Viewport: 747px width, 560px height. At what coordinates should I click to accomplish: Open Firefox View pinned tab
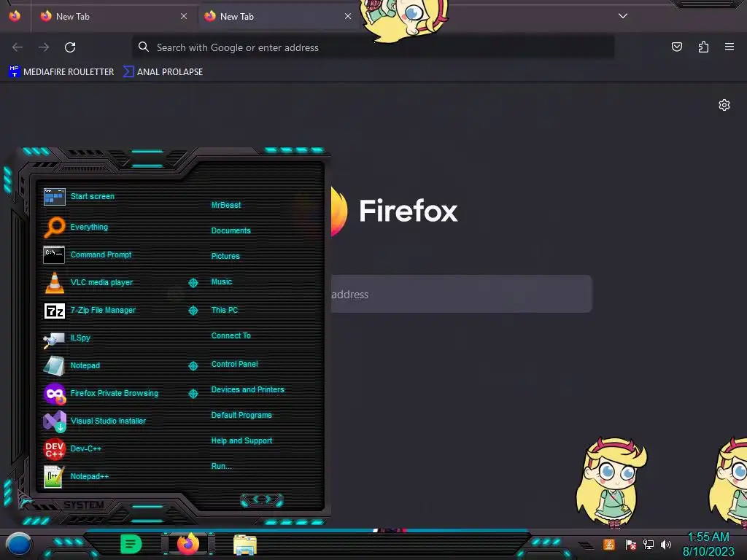pos(15,16)
